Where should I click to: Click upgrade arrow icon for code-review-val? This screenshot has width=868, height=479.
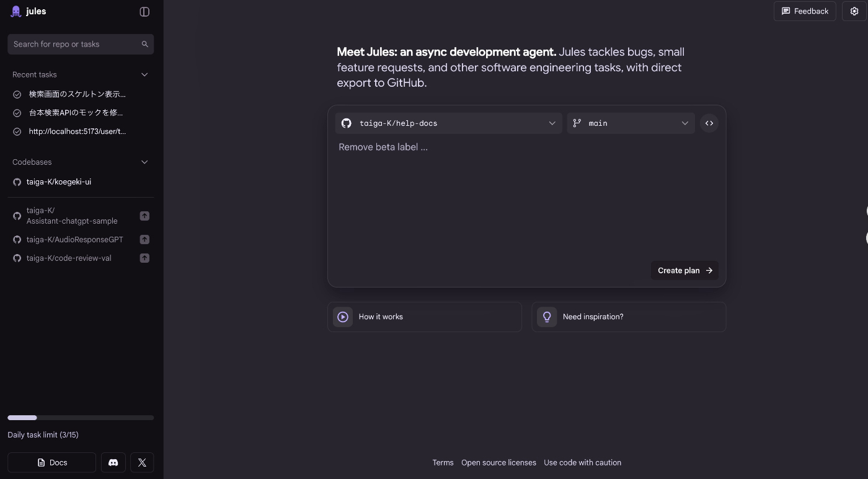[x=144, y=258]
